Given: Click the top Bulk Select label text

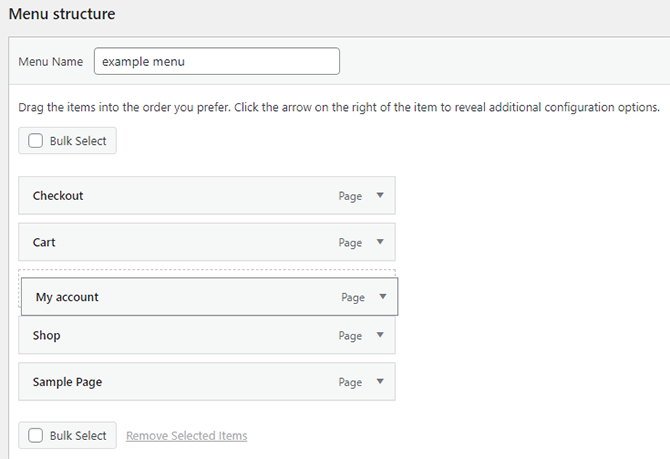Looking at the screenshot, I should tap(78, 141).
